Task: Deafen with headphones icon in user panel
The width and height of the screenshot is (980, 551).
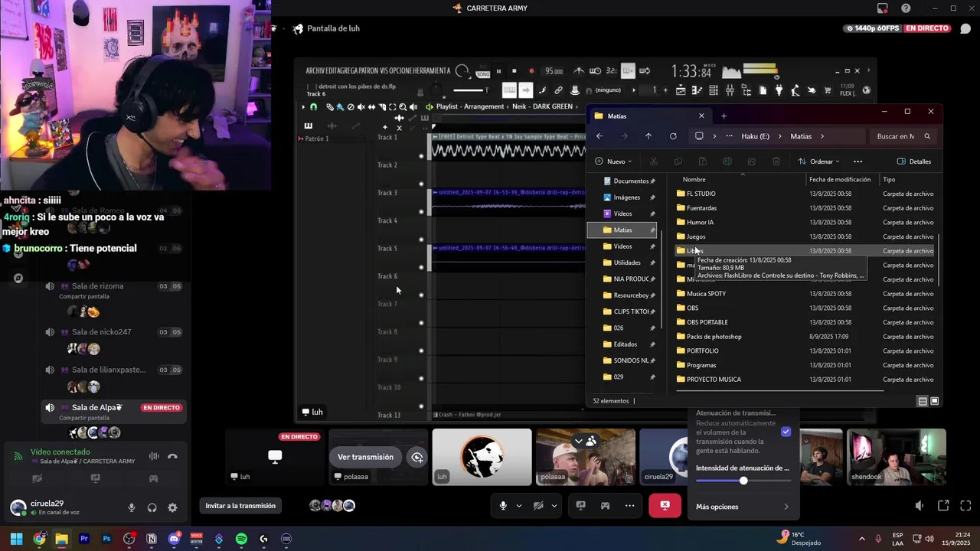Action: coord(152,507)
